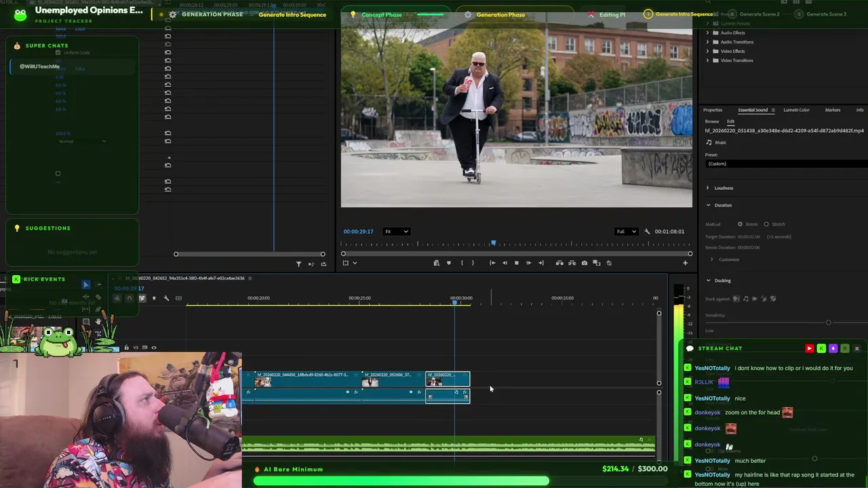Click the Effect Controls filter funnel icon
This screenshot has width=868, height=488.
tap(298, 264)
